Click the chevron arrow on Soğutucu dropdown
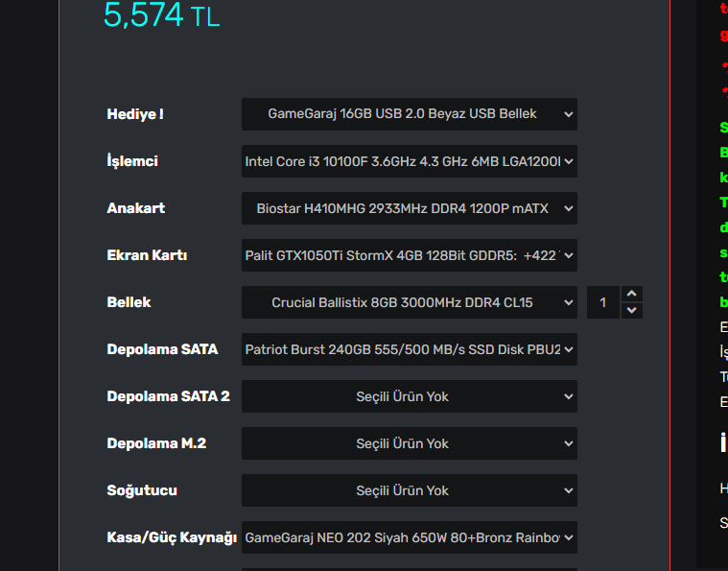The width and height of the screenshot is (728, 571). coord(569,490)
